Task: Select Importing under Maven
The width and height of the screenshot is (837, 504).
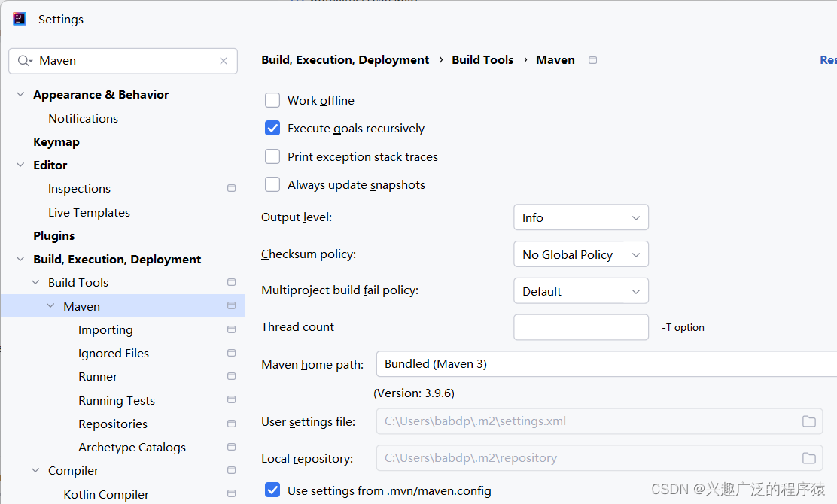Action: click(105, 330)
